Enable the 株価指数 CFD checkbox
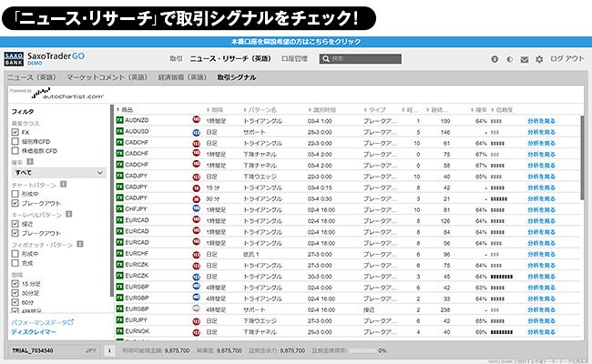This screenshot has height=364, width=592. click(x=15, y=150)
